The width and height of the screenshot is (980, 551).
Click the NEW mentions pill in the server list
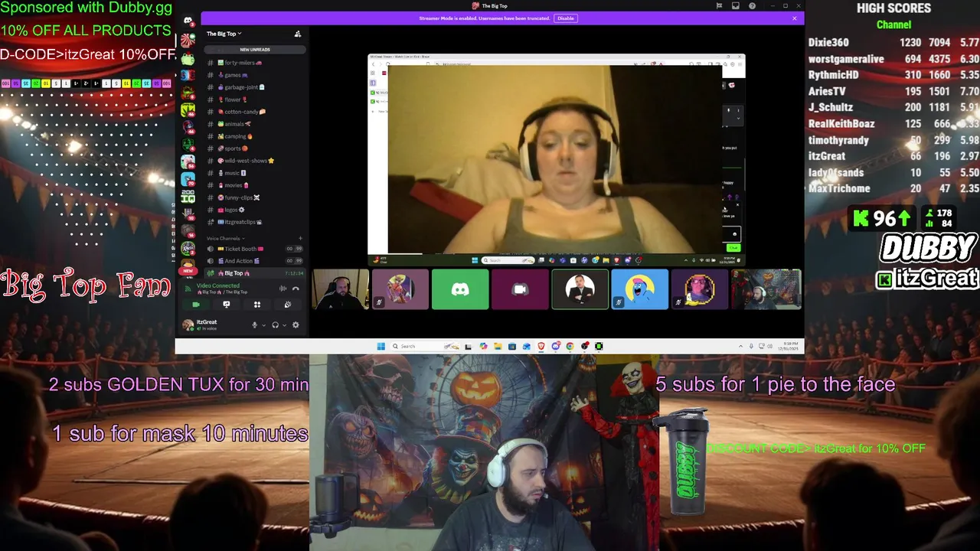click(188, 271)
